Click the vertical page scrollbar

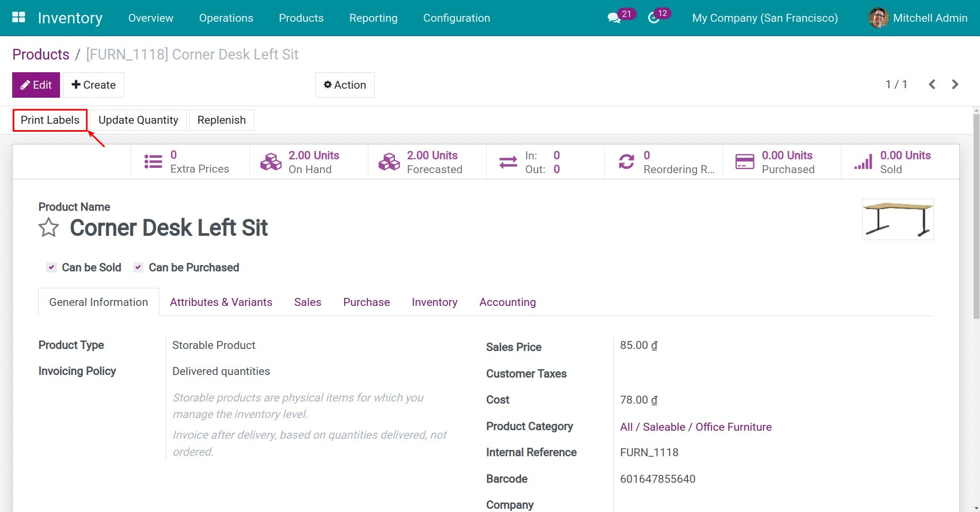(x=976, y=216)
